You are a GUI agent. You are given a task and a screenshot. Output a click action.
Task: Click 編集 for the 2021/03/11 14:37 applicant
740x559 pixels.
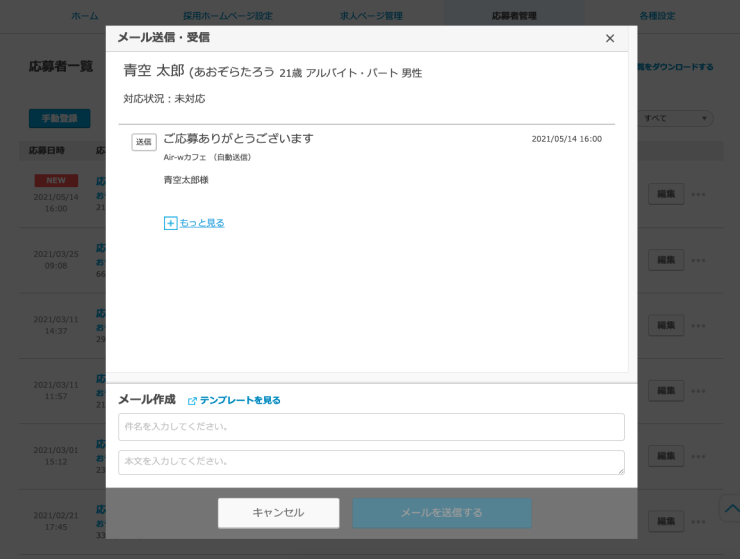(x=666, y=325)
